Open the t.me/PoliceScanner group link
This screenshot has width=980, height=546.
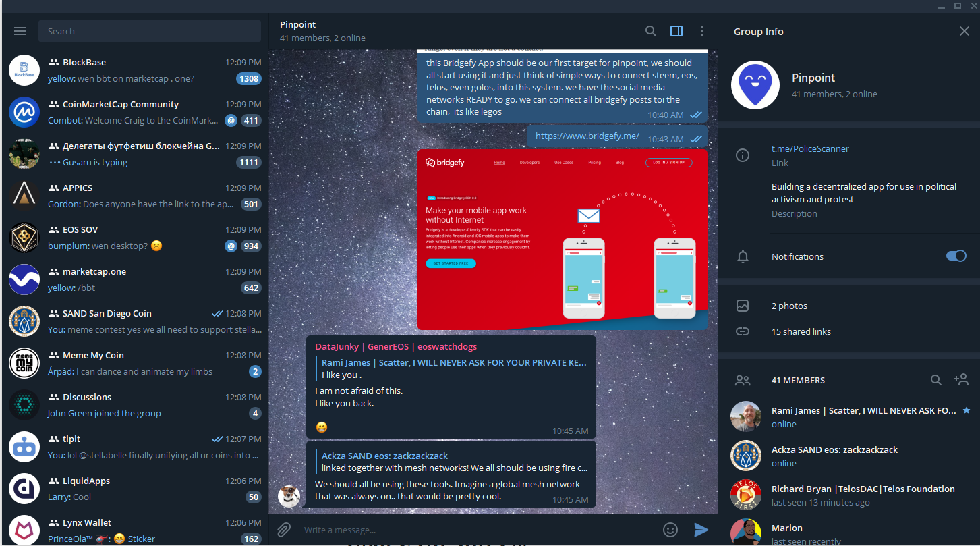point(810,148)
